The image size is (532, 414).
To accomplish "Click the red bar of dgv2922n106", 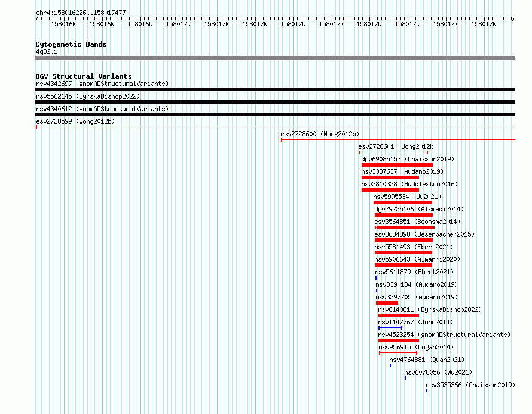I will point(403,215).
